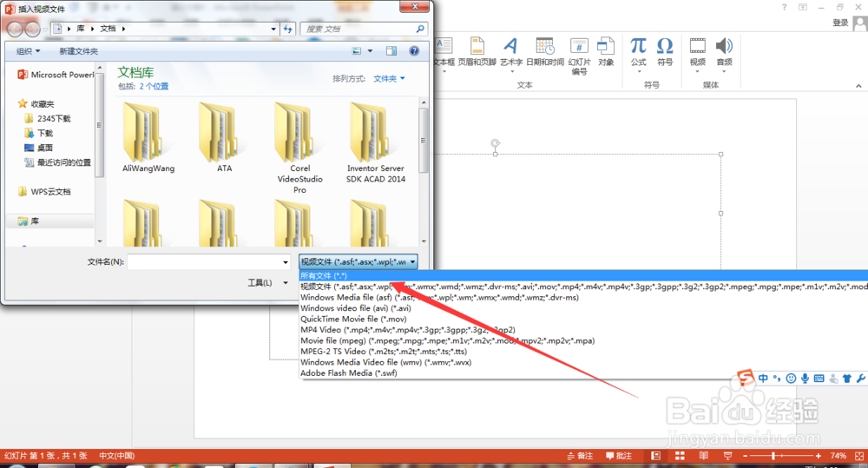Change view icon in dialog toolbar
868x468 pixels.
click(x=357, y=51)
